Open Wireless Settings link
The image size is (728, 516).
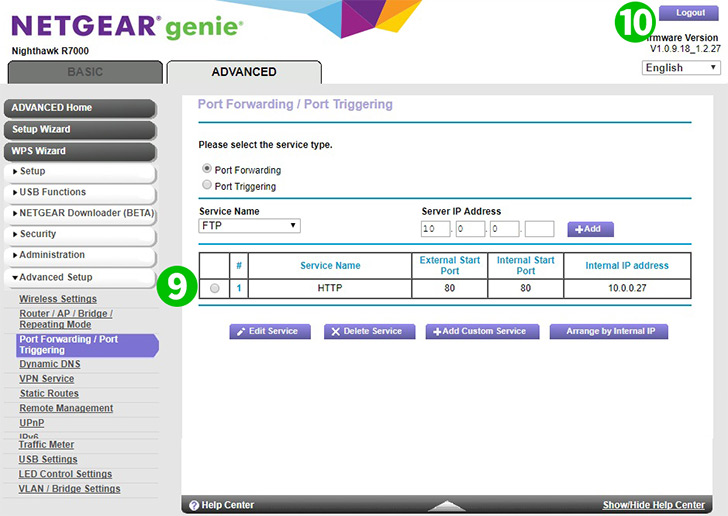coord(58,299)
